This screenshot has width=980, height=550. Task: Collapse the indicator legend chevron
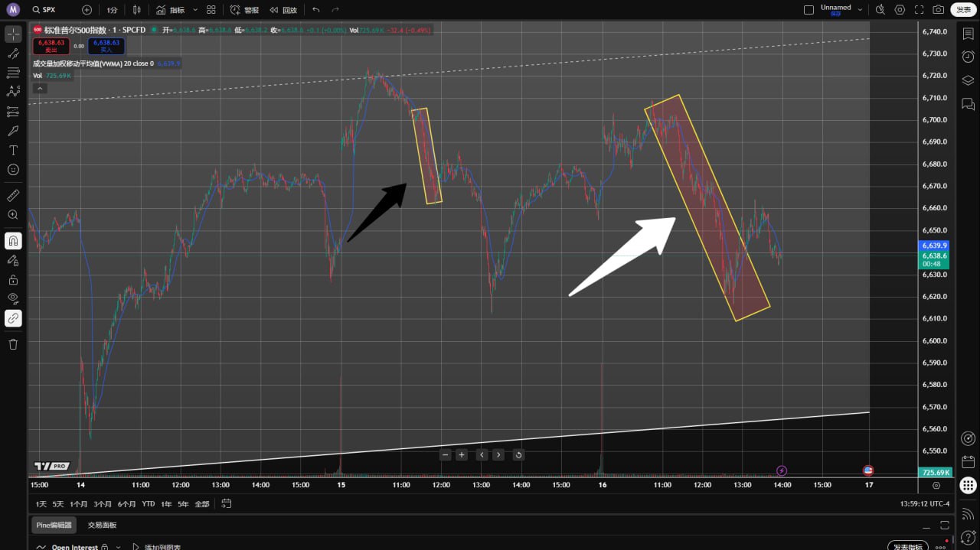[x=40, y=88]
